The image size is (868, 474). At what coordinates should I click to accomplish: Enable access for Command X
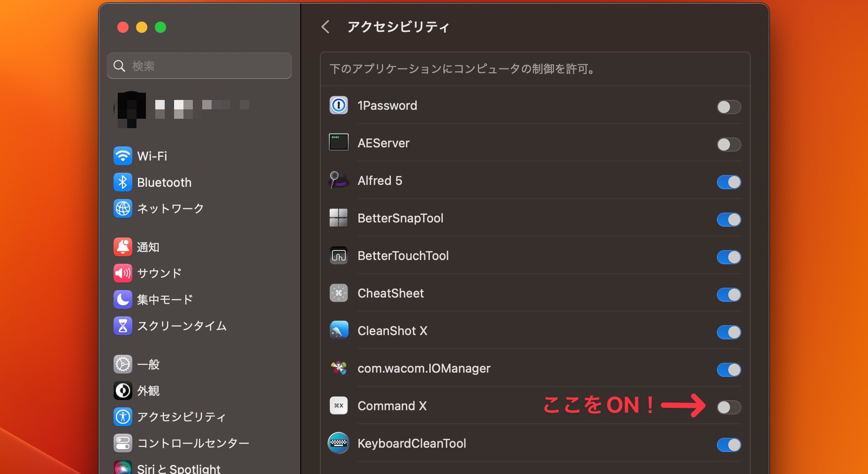click(729, 407)
